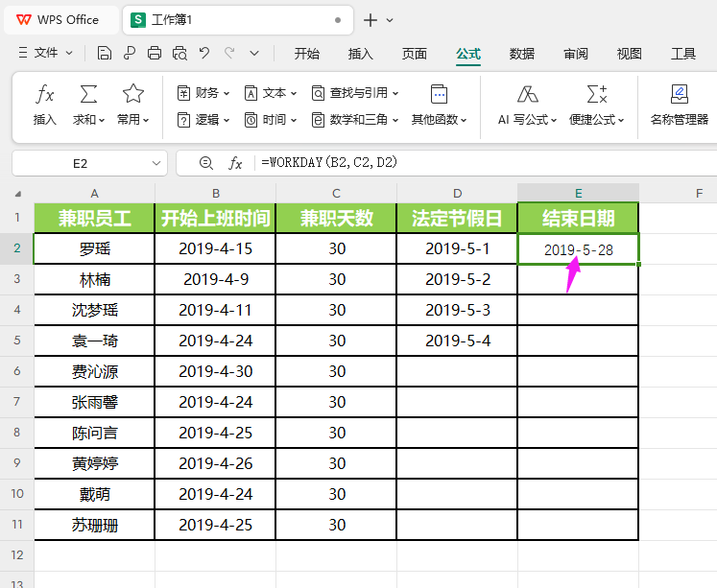This screenshot has height=588, width=717.
Task: Open the 工具 ribbon tab
Action: click(683, 54)
